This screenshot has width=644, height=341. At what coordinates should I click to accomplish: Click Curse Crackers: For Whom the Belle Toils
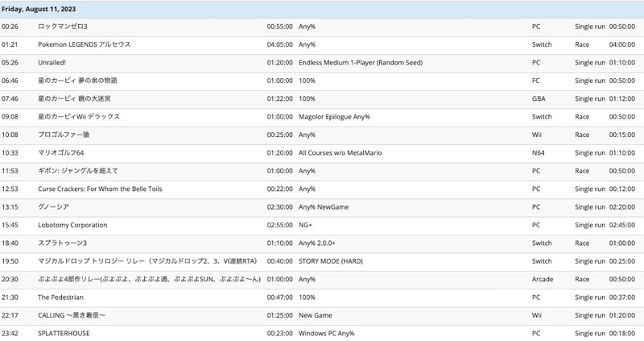[x=100, y=189]
